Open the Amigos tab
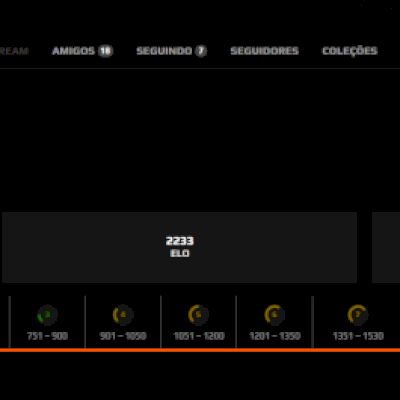400x400 pixels. pyautogui.click(x=83, y=51)
